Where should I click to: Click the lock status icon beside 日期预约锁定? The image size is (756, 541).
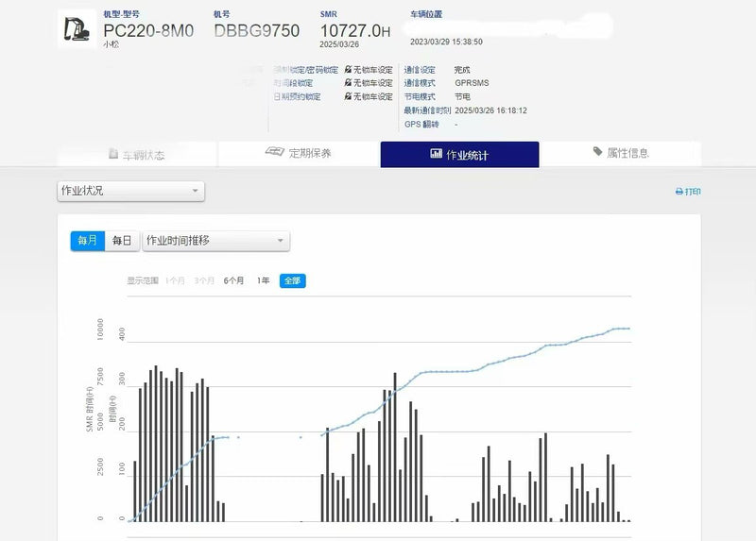coord(348,96)
